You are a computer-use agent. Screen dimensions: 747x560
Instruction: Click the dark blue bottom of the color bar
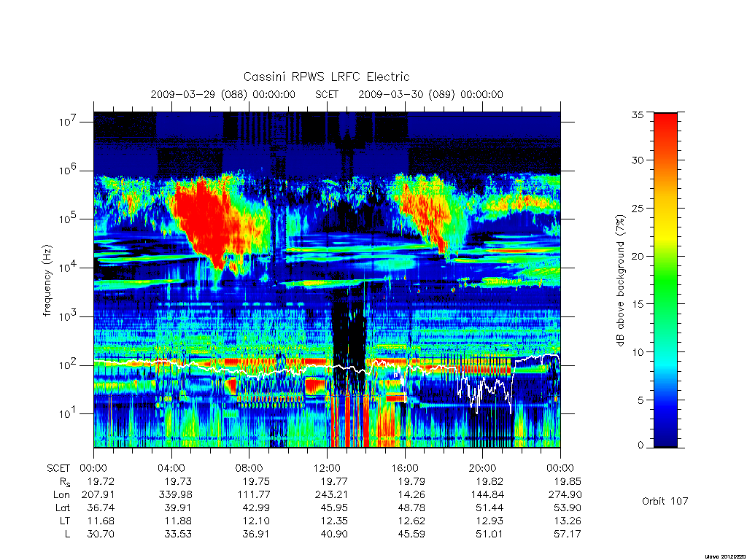tap(665, 440)
